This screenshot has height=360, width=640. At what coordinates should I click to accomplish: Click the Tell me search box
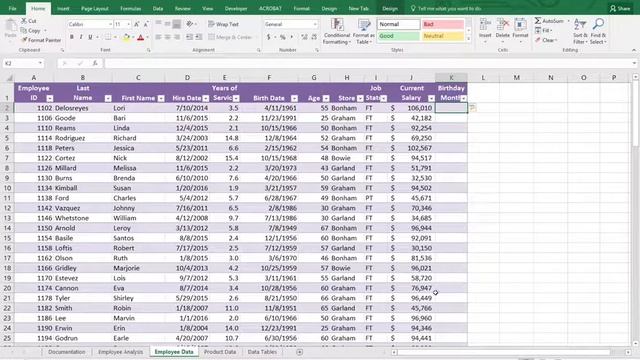point(446,8)
